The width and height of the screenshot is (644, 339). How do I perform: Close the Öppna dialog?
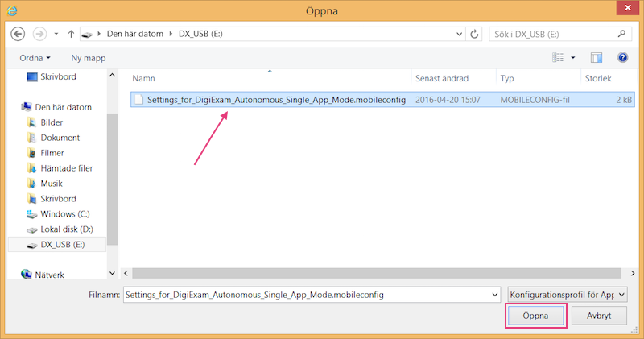pos(628,8)
